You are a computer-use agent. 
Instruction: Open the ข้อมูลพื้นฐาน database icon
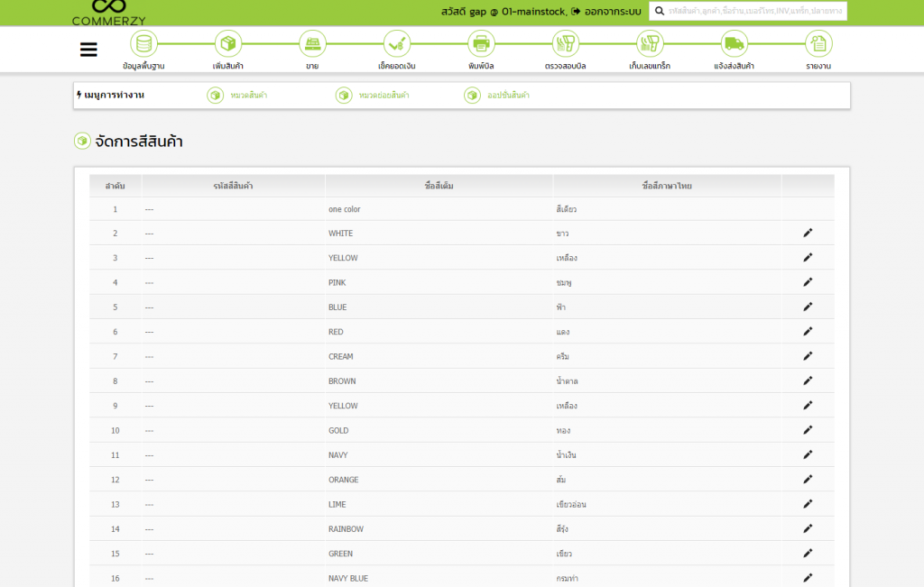click(143, 43)
